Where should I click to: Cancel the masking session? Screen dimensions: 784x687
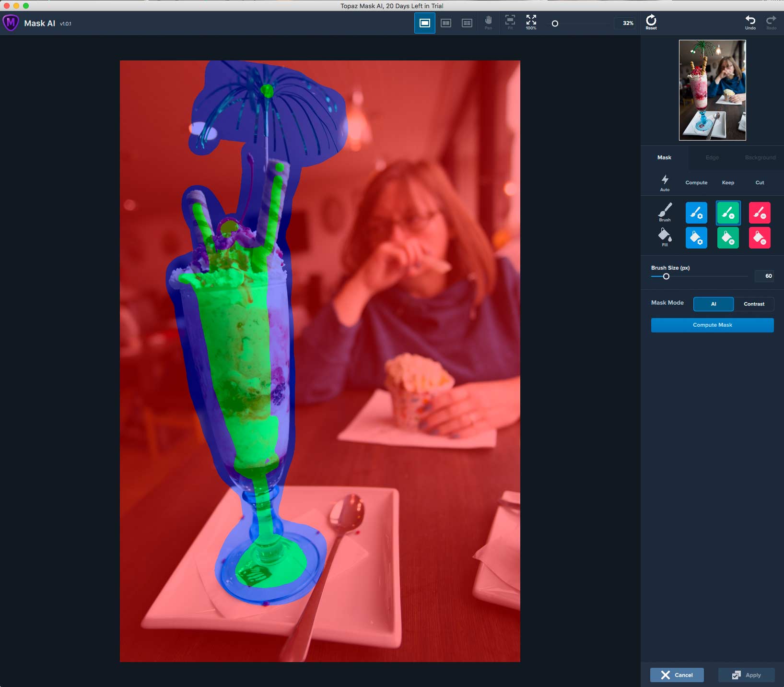point(677,675)
